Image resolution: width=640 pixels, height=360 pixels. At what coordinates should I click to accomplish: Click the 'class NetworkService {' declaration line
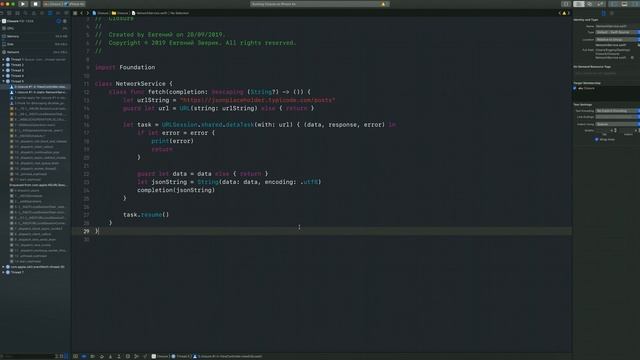point(134,84)
